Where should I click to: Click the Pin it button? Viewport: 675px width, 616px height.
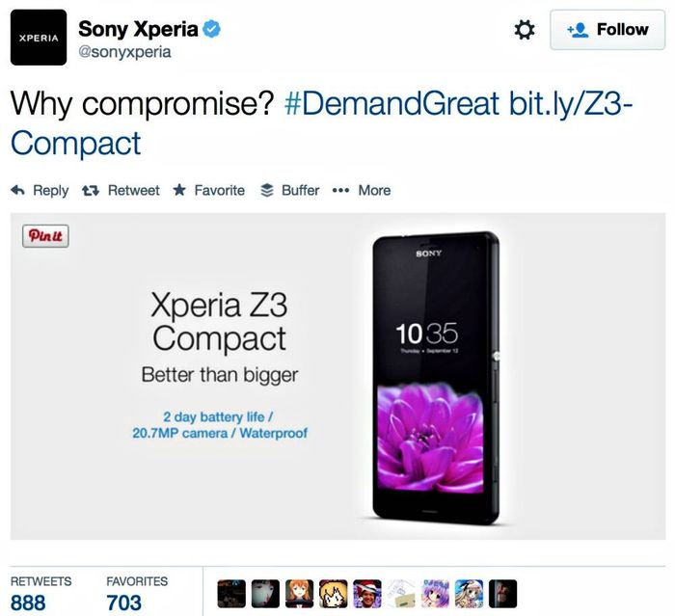(45, 236)
